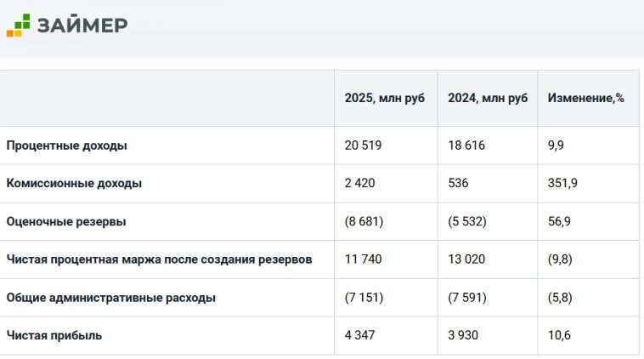
Task: Select the value 4 347
Action: tap(359, 335)
